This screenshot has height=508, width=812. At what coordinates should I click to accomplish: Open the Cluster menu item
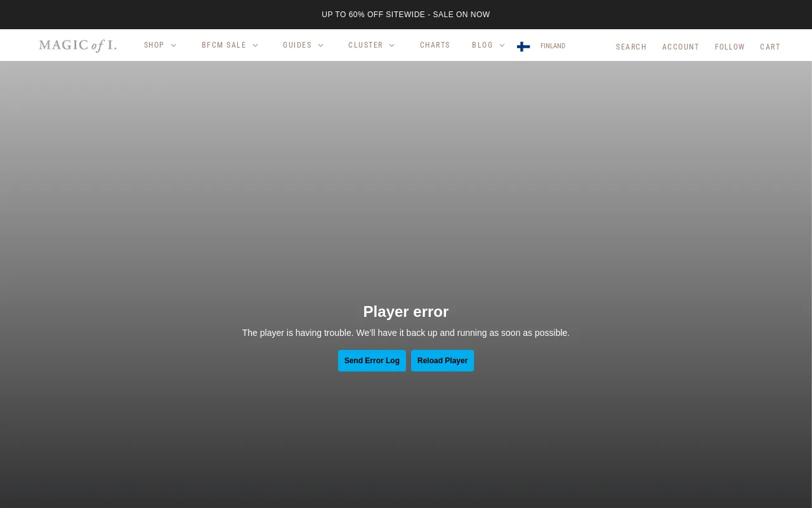click(x=365, y=45)
